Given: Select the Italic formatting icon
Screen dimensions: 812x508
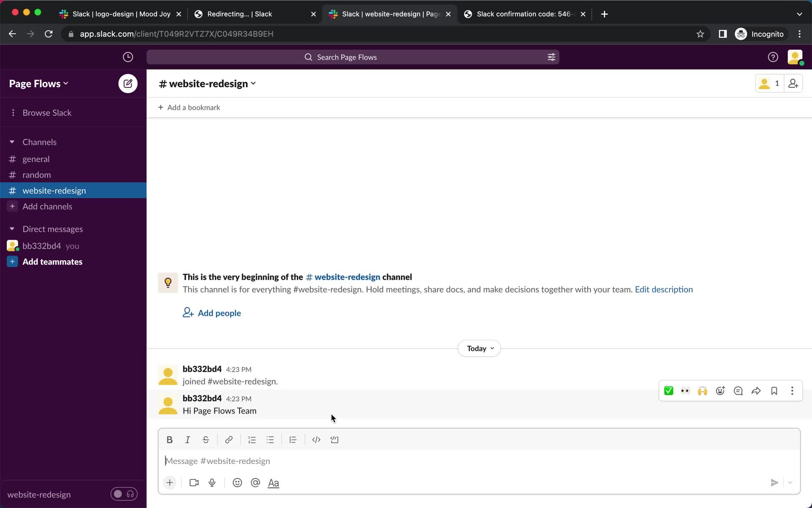Looking at the screenshot, I should point(188,439).
